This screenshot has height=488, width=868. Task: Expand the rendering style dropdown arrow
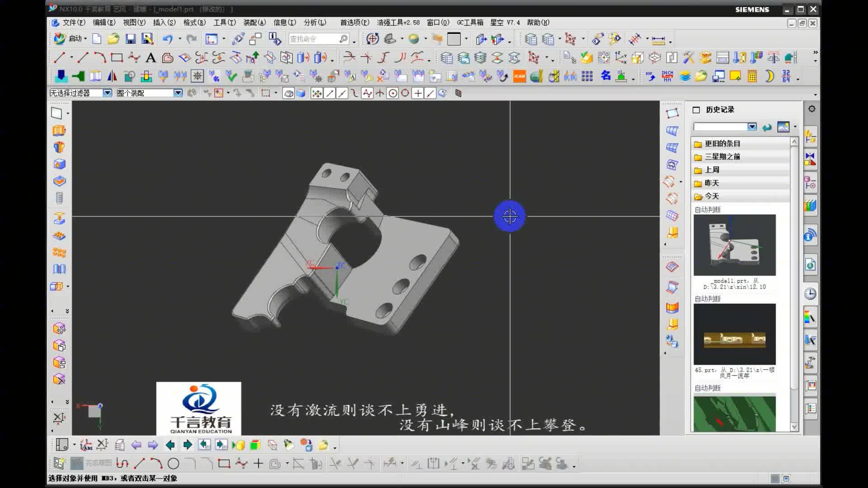click(x=426, y=39)
